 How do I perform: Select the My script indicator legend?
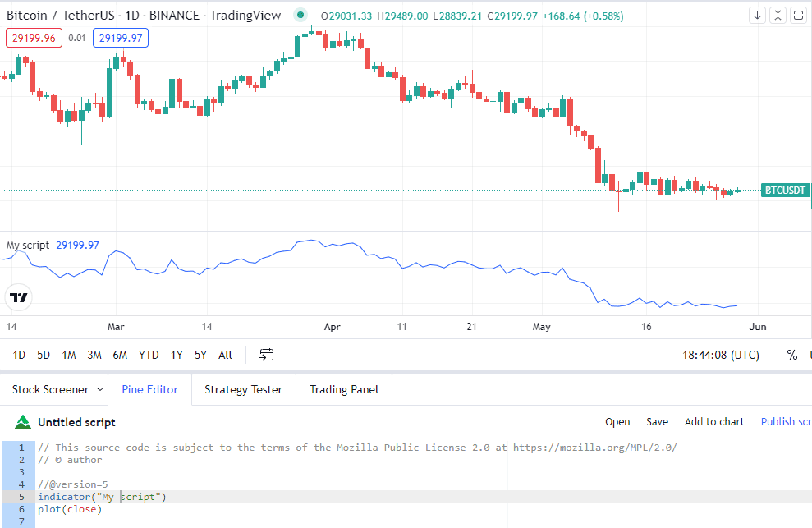[x=27, y=245]
